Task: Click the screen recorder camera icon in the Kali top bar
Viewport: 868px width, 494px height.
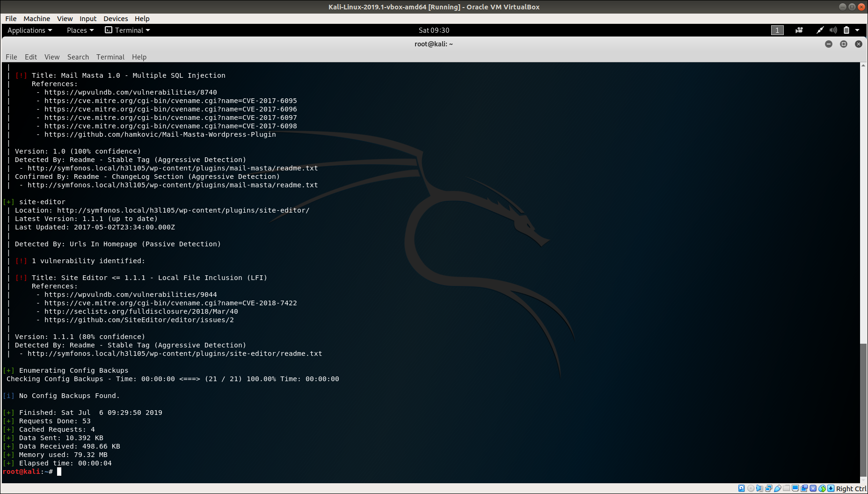Action: pyautogui.click(x=799, y=30)
